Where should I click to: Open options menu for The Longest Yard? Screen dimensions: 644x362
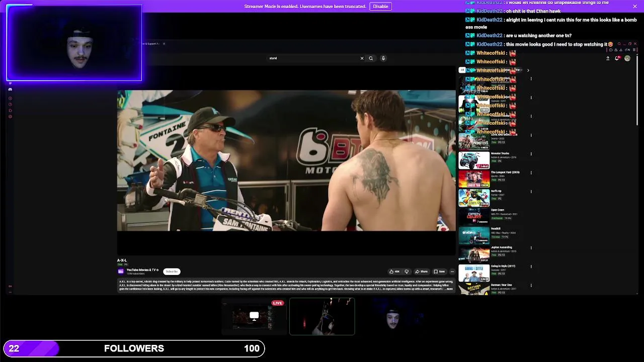531,172
